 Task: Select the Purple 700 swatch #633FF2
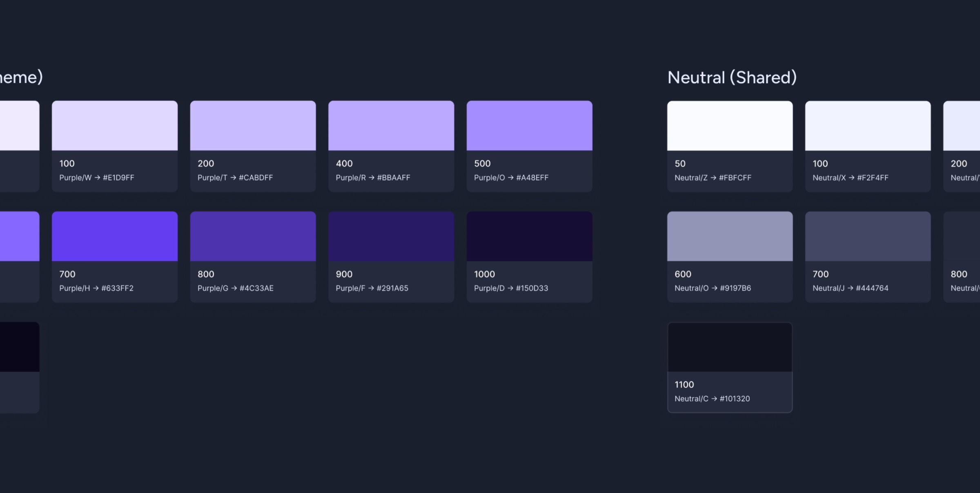pyautogui.click(x=115, y=236)
